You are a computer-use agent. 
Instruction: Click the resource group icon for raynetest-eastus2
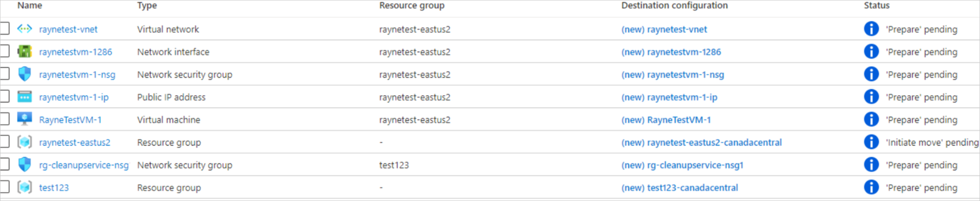pyautogui.click(x=25, y=142)
